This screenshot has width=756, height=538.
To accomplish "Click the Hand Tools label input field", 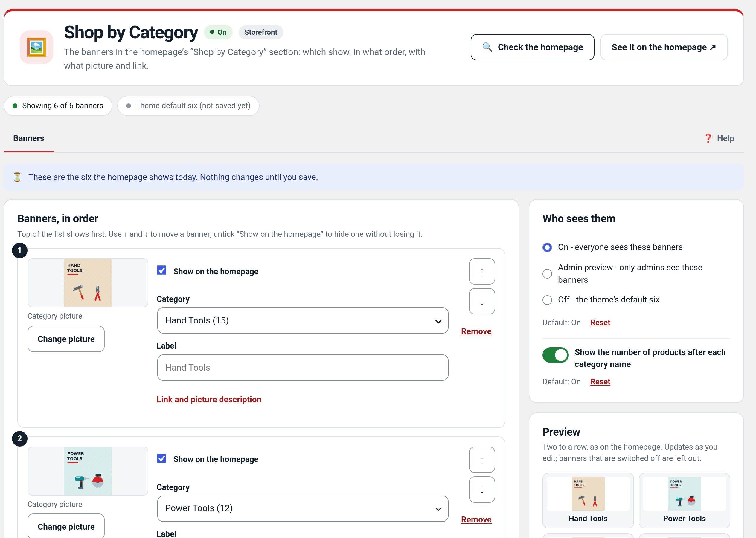I will coord(303,367).
